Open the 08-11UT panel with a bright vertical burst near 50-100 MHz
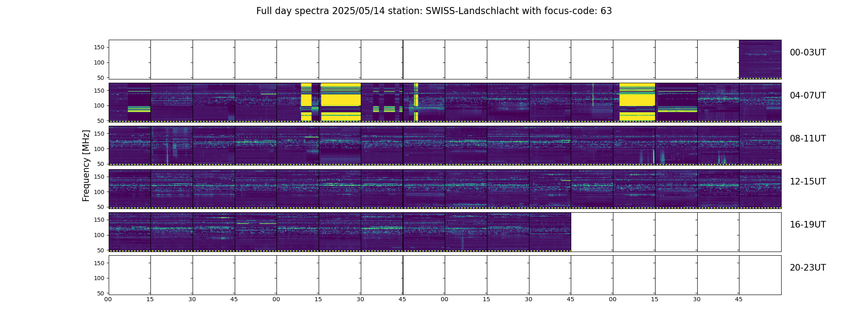Image resolution: width=868 pixels, height=331 pixels. tap(634, 146)
